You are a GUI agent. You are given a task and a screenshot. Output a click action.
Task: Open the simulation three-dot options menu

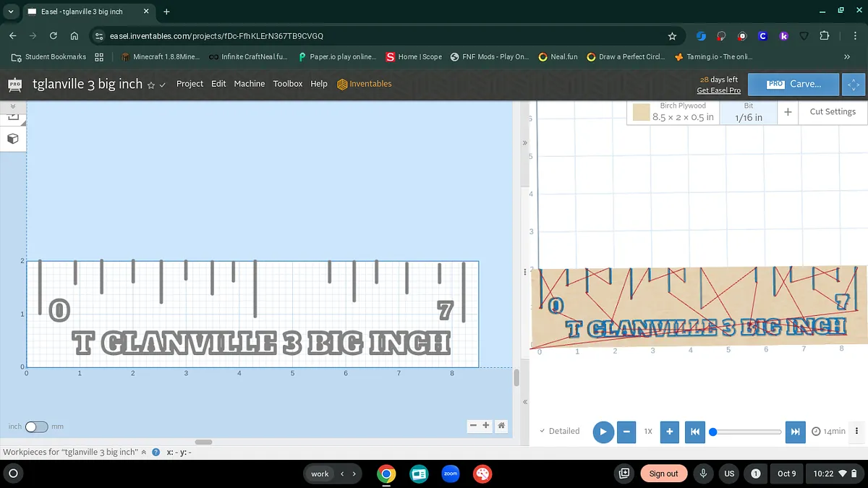[x=857, y=431]
